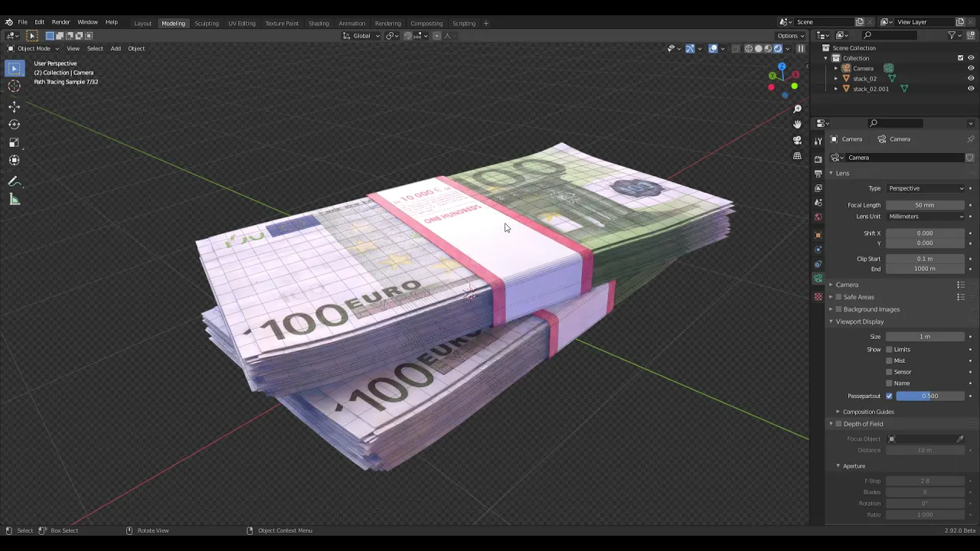Collapse the Lens panel

(831, 173)
